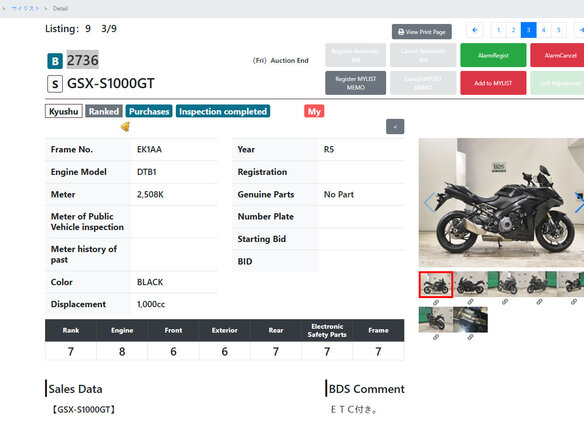Click the greyed Register Automatic Bid button
The width and height of the screenshot is (584, 438).
click(x=355, y=55)
